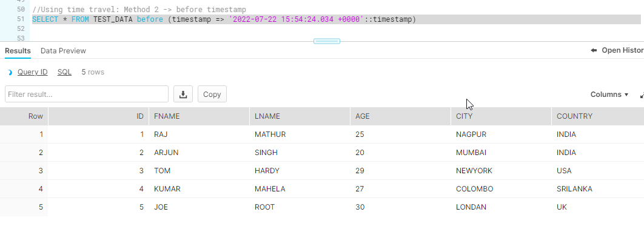Select age value 29
The image size is (644, 232).
tap(400, 170)
